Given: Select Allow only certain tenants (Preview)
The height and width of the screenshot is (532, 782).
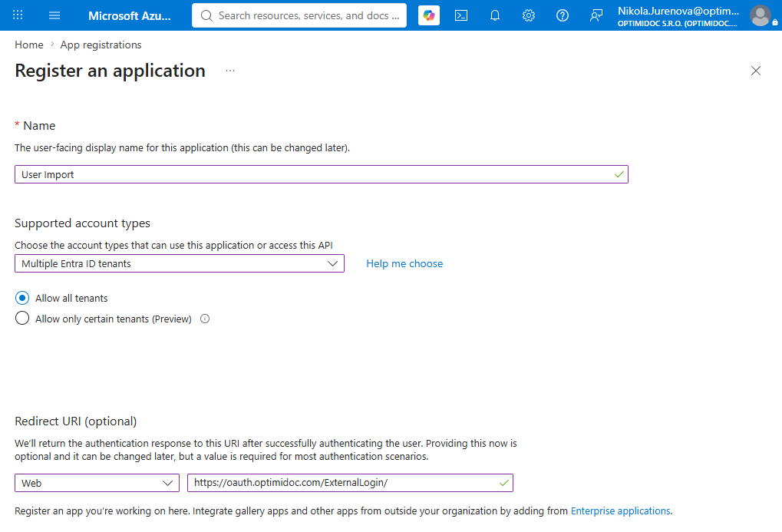Looking at the screenshot, I should tap(22, 319).
